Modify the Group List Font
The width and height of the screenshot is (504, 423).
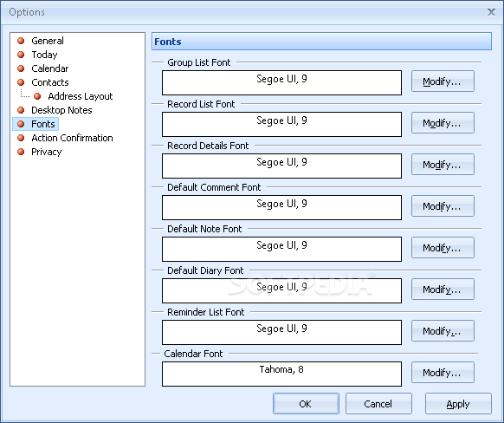443,81
